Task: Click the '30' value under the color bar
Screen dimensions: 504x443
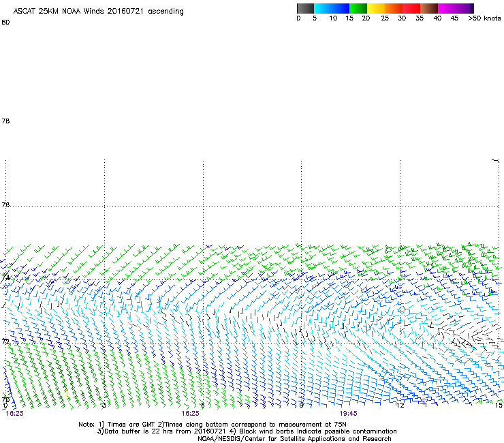Action: pyautogui.click(x=402, y=18)
